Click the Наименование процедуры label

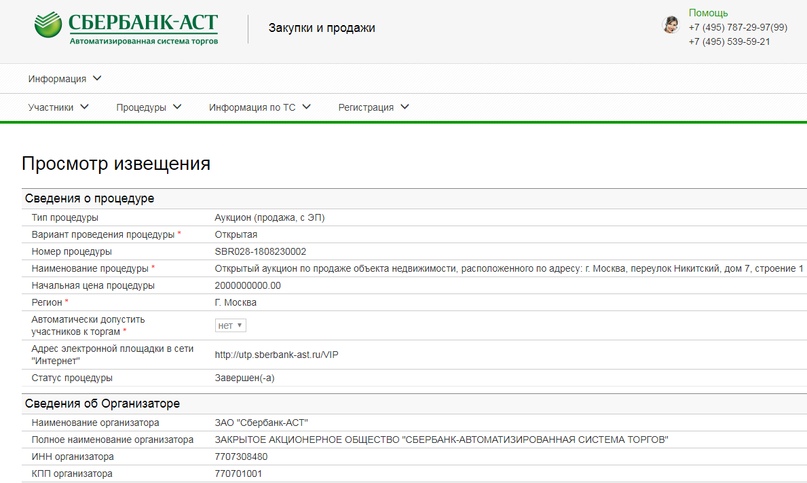[x=90, y=269]
